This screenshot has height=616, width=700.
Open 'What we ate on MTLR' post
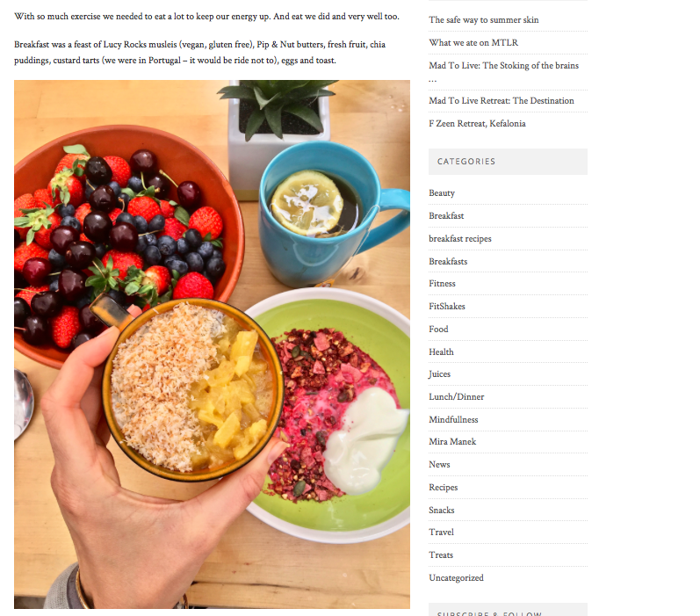tap(473, 43)
